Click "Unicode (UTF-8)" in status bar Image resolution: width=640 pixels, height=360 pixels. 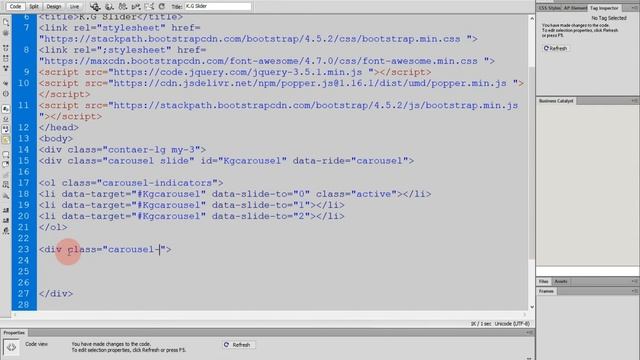point(512,324)
